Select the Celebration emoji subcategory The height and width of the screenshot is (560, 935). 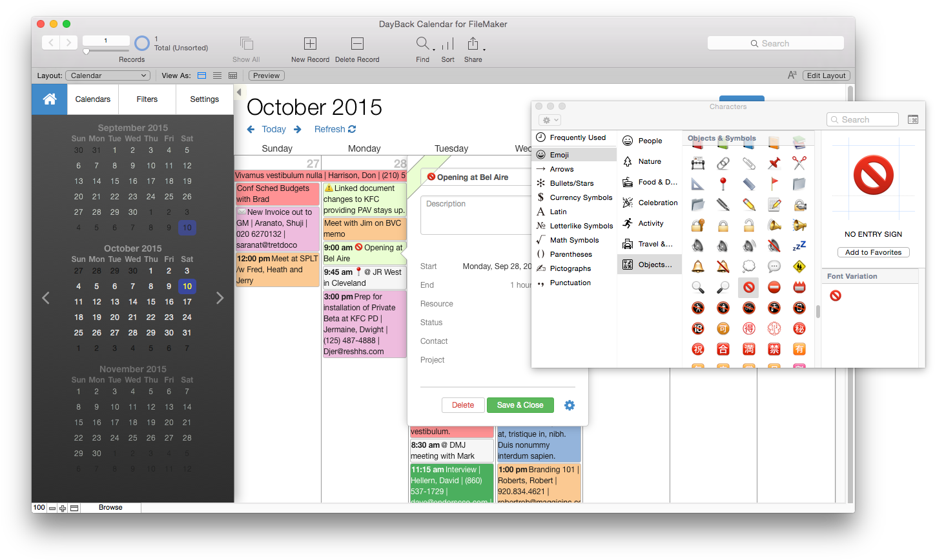pos(650,203)
